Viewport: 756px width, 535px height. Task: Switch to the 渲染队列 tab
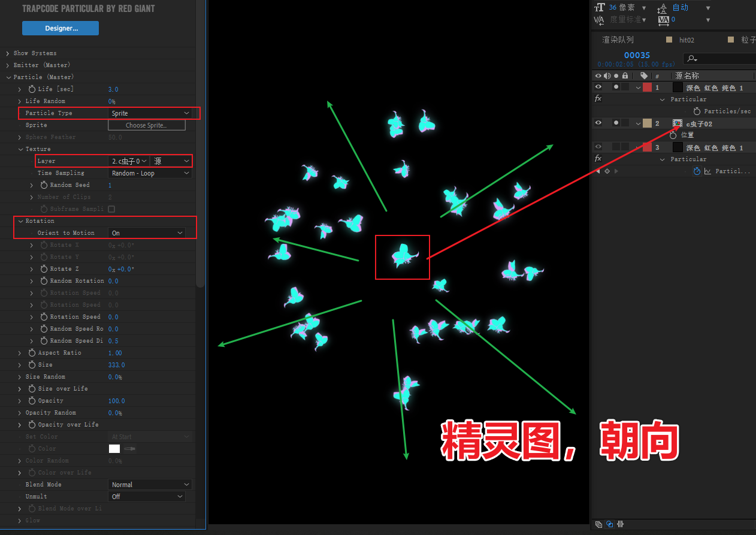click(x=618, y=40)
